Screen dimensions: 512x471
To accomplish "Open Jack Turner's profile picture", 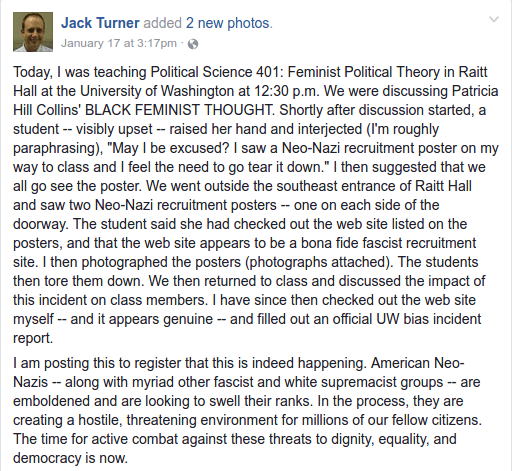I will tap(33, 32).
